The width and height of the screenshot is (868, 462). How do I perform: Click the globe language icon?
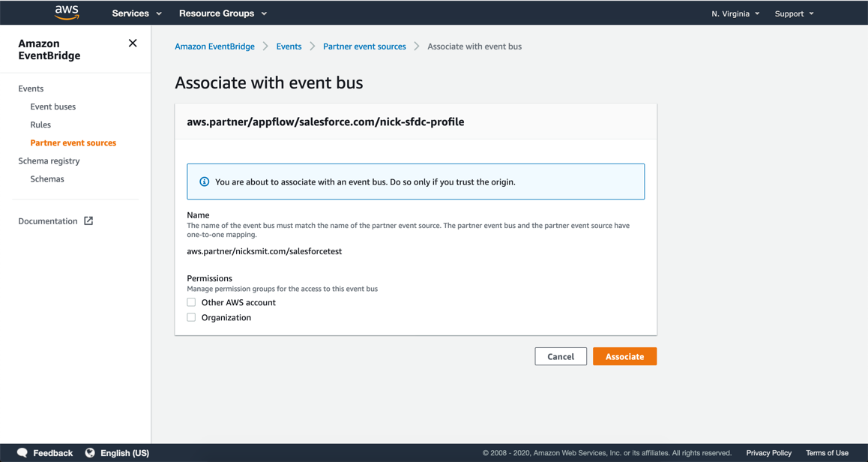[90, 452]
